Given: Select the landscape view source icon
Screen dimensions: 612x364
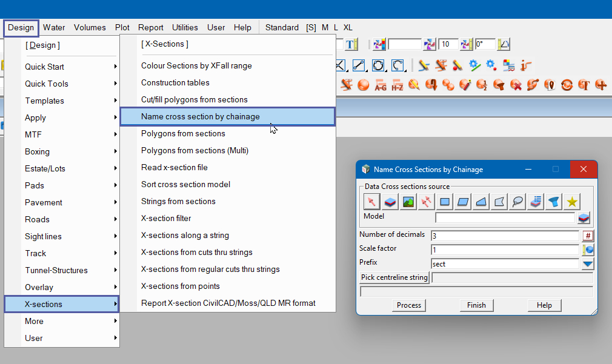Looking at the screenshot, I should (408, 202).
